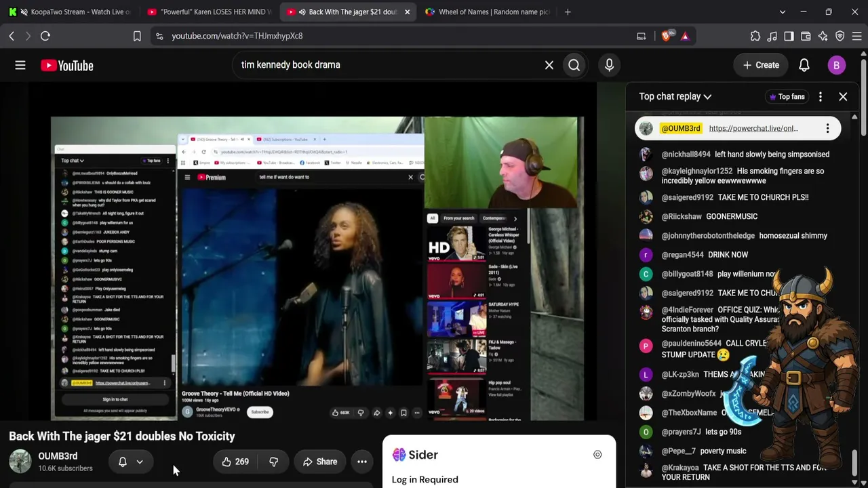Go back with browser back arrow

pyautogui.click(x=12, y=36)
